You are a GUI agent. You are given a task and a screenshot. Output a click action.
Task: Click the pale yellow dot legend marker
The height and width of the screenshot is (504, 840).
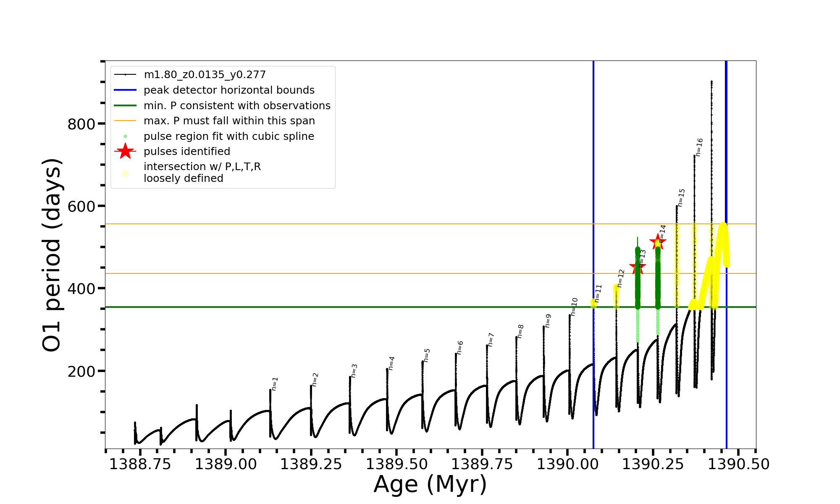(x=125, y=173)
